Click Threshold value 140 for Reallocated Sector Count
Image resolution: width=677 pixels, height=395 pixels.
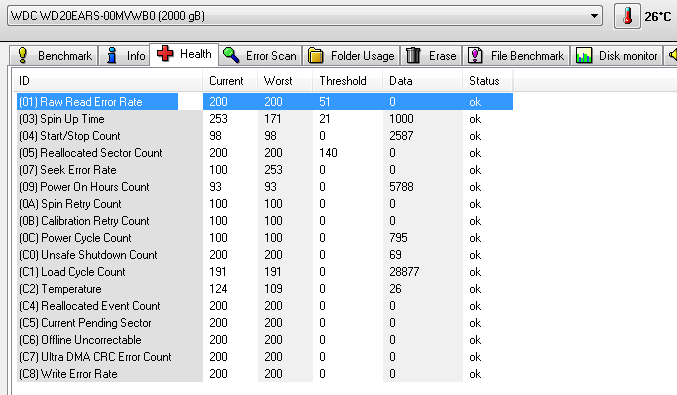328,153
